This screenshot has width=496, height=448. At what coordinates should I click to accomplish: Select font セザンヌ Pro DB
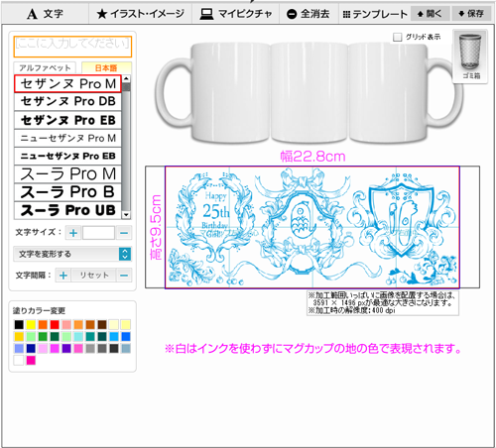[67, 101]
